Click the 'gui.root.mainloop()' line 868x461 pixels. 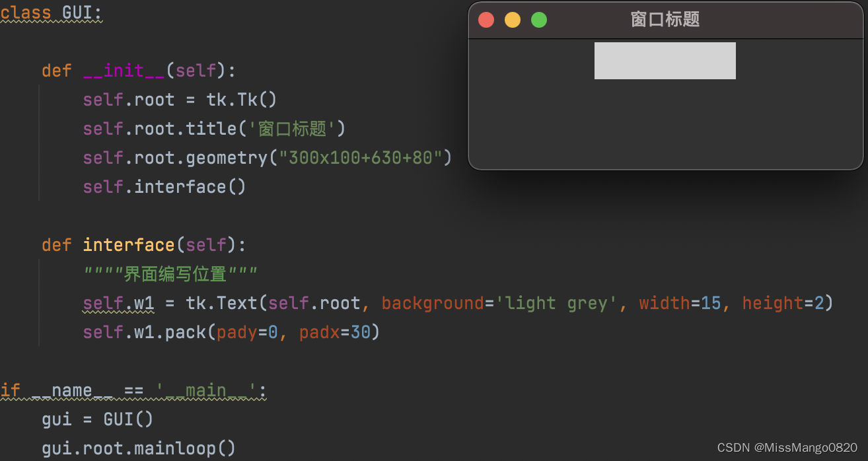[x=139, y=448]
